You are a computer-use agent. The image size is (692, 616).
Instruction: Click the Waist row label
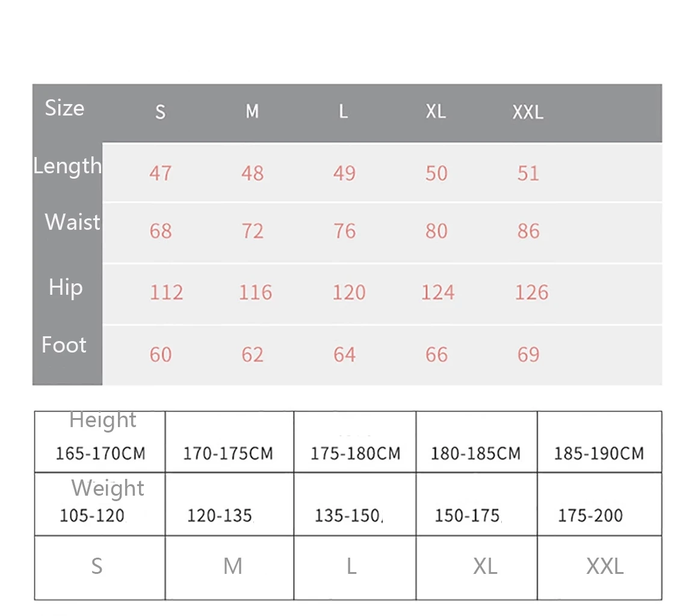72,223
